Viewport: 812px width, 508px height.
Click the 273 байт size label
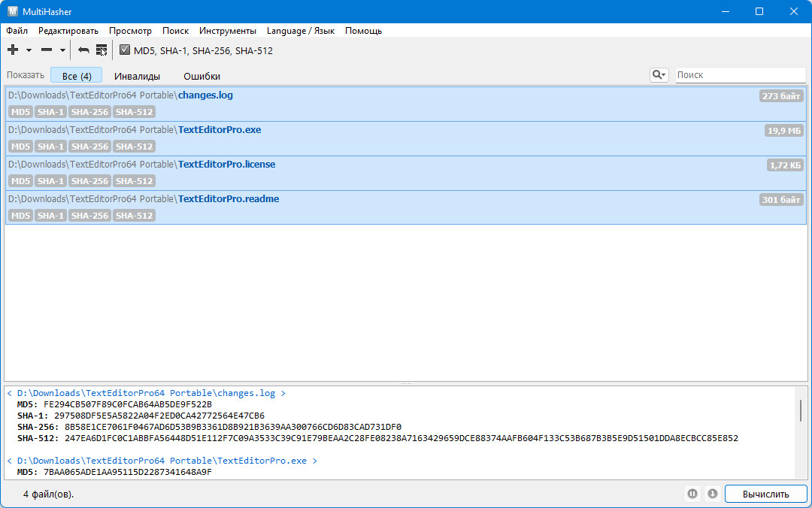click(781, 95)
